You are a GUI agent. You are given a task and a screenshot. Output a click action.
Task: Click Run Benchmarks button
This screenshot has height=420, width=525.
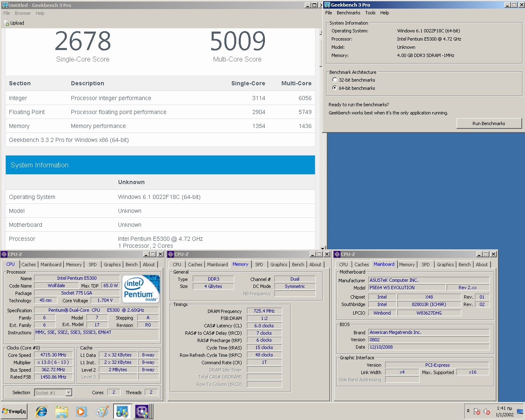pos(489,123)
